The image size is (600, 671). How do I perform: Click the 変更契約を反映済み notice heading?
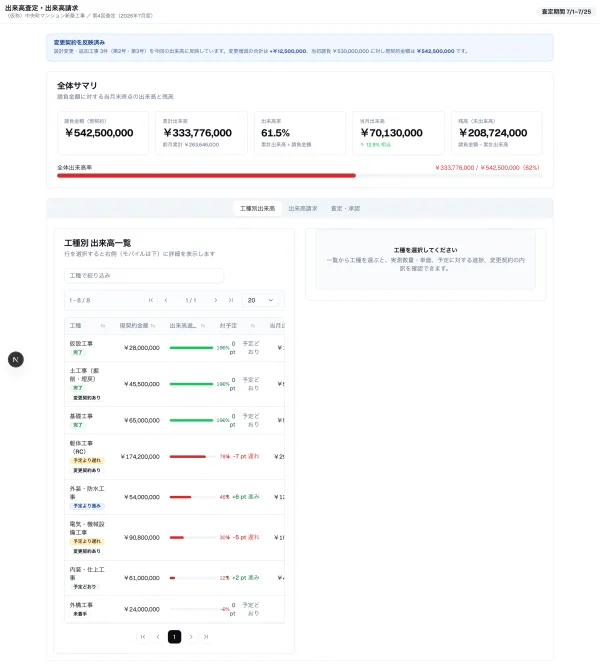pyautogui.click(x=79, y=42)
